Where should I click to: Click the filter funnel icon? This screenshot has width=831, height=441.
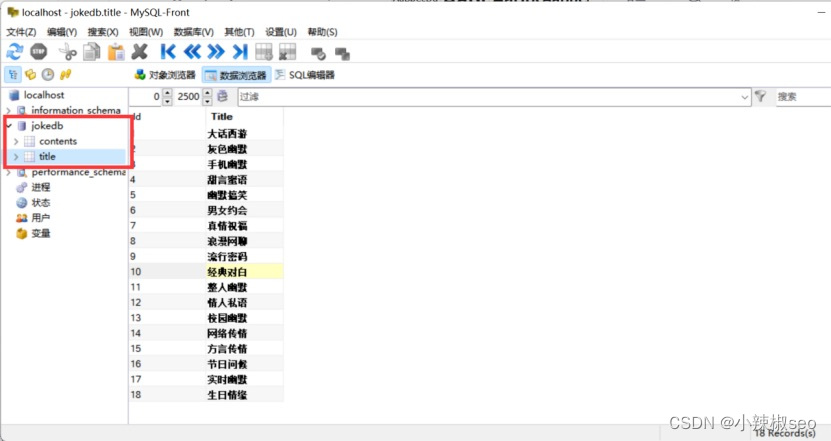point(761,96)
